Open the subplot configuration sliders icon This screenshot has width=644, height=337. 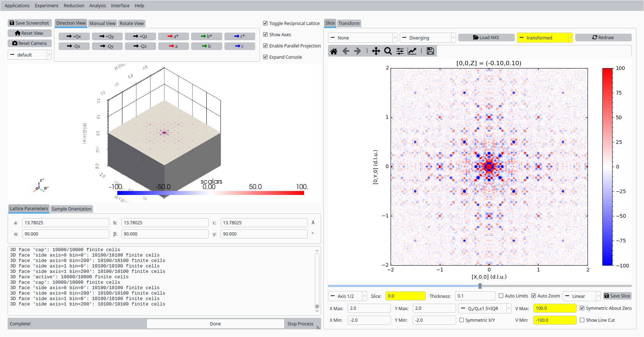[400, 51]
